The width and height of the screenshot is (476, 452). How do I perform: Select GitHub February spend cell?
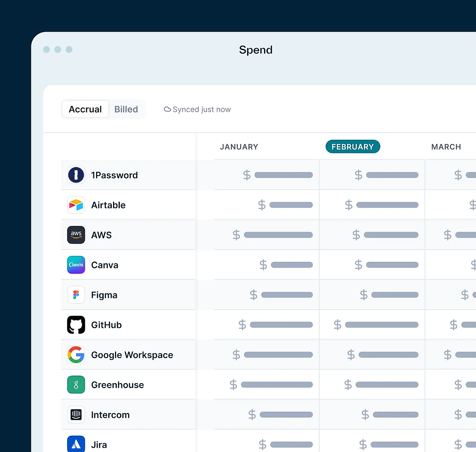(x=372, y=325)
